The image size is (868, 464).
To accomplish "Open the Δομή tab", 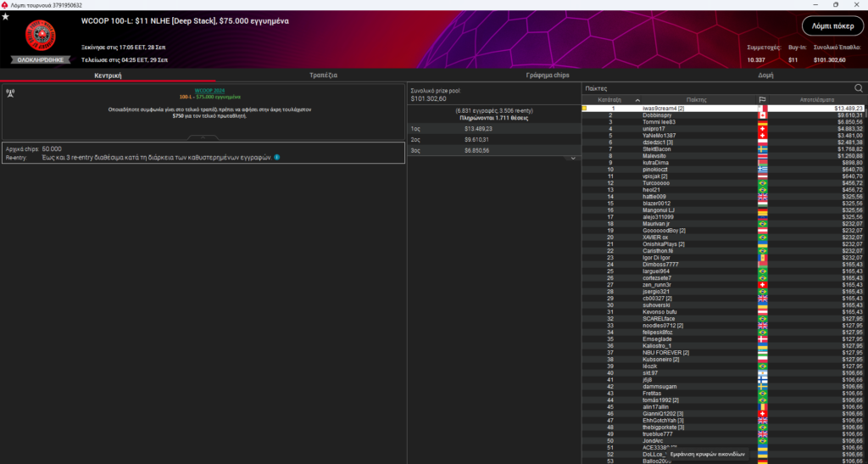I will click(x=765, y=75).
